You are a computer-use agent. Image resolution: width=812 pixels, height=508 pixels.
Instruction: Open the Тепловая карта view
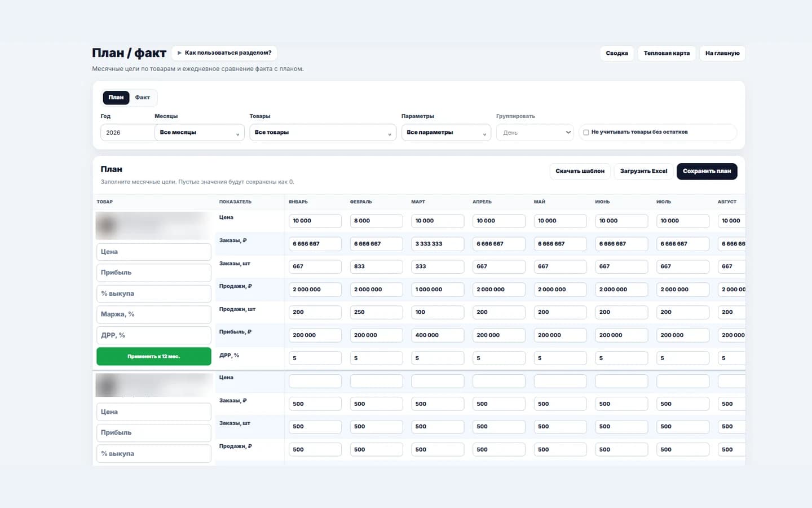click(x=667, y=53)
